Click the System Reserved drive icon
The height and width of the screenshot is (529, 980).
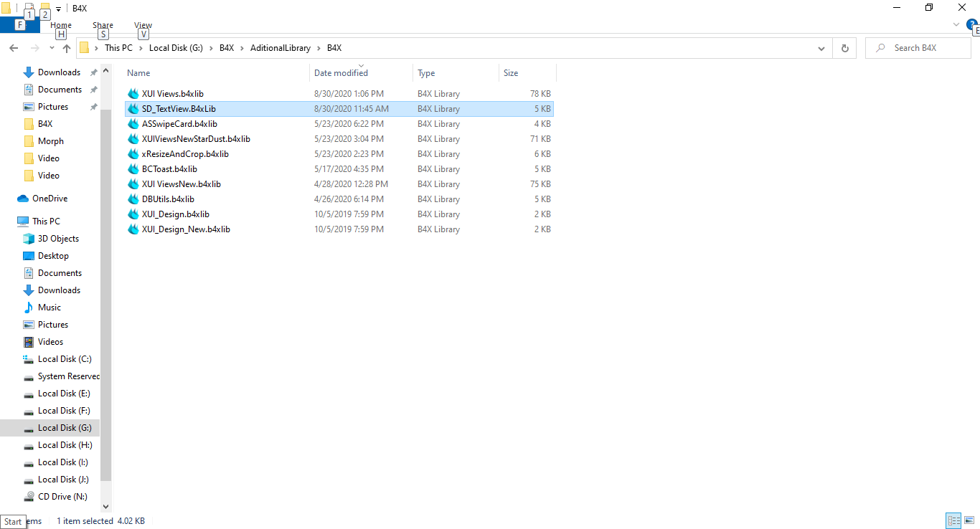29,376
